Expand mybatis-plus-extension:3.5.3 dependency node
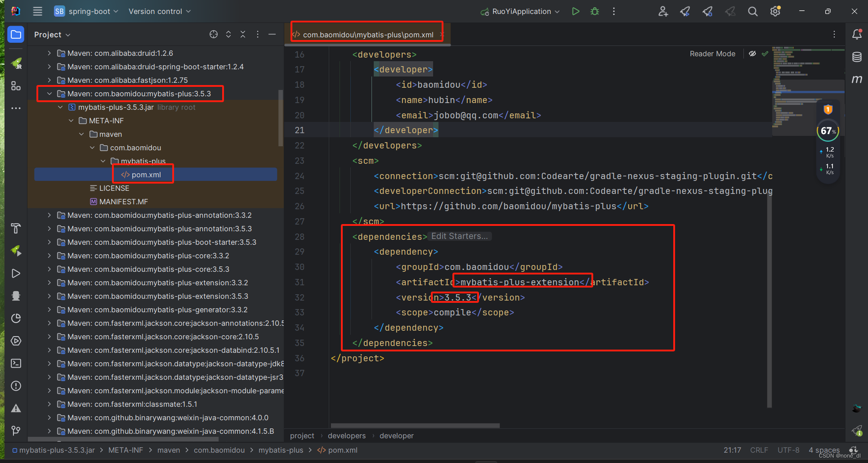Screen dimensions: 868x463 pos(49,296)
